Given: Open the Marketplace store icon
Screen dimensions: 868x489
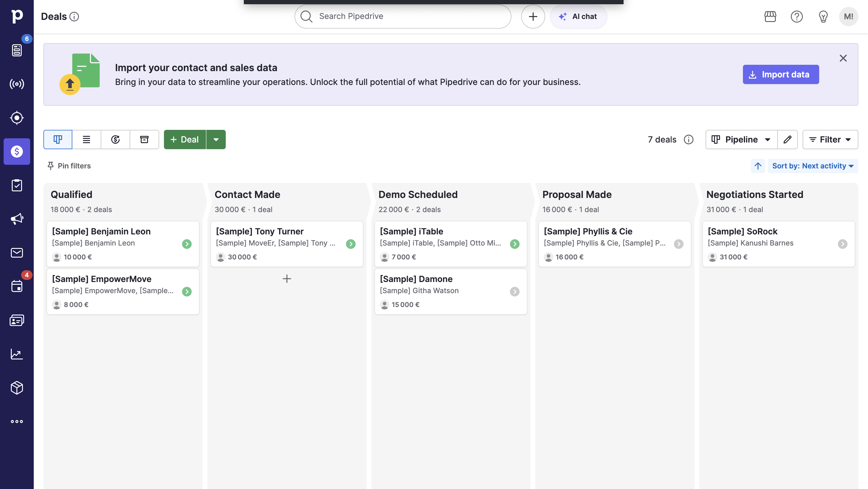Looking at the screenshot, I should [x=770, y=17].
